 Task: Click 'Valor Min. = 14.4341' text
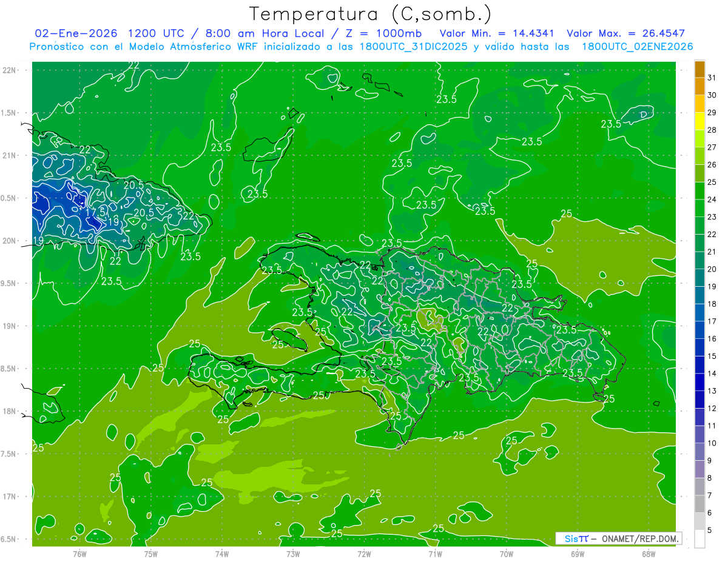[497, 33]
